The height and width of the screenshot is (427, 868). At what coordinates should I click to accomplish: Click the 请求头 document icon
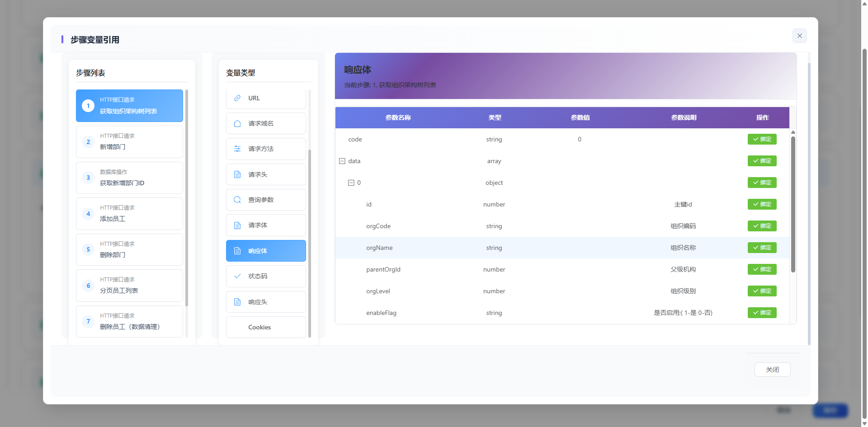(237, 174)
